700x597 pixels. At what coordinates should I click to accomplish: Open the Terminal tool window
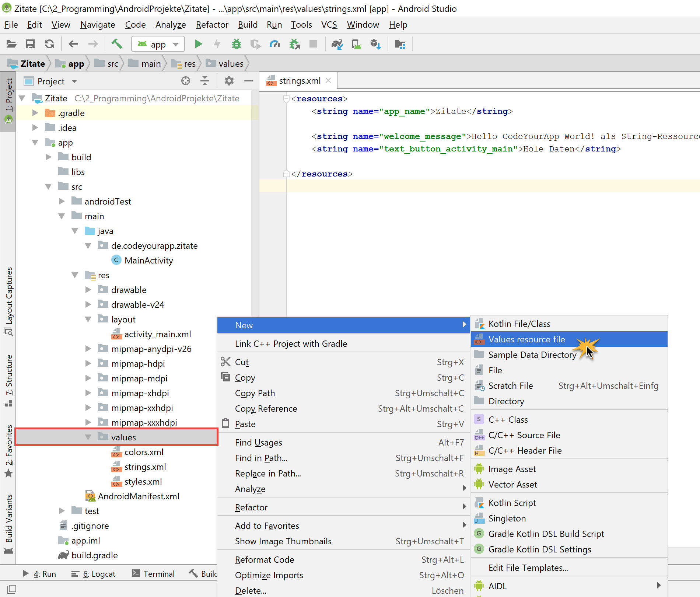point(153,574)
